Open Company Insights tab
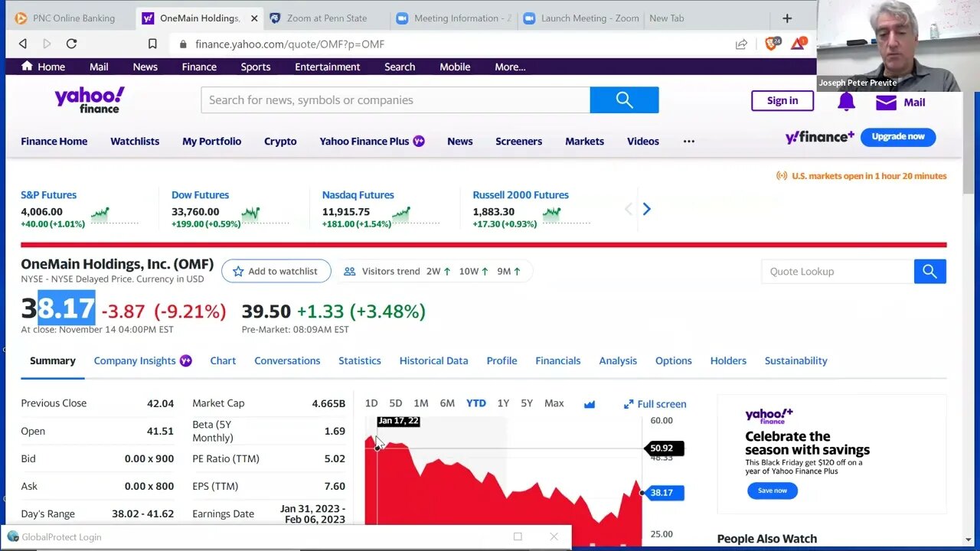The height and width of the screenshot is (551, 980). [142, 360]
